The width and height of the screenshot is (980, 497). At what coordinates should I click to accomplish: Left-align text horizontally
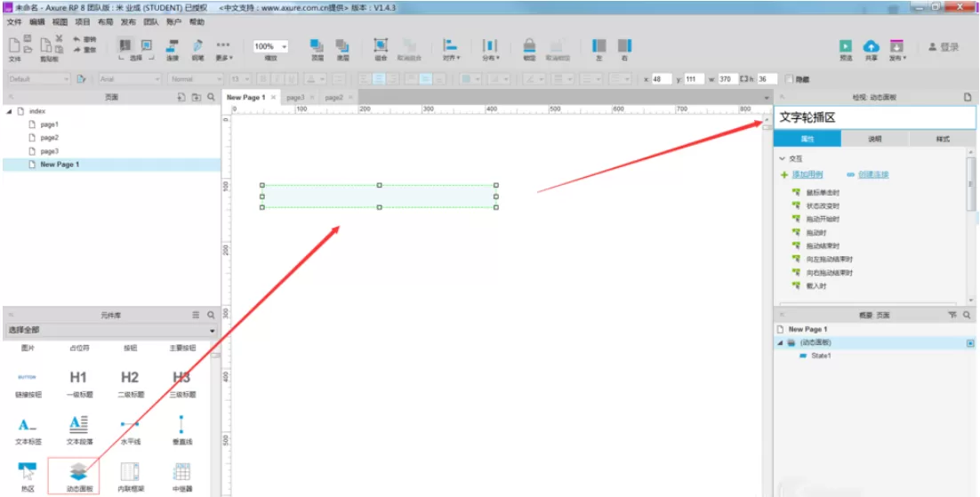coord(365,79)
